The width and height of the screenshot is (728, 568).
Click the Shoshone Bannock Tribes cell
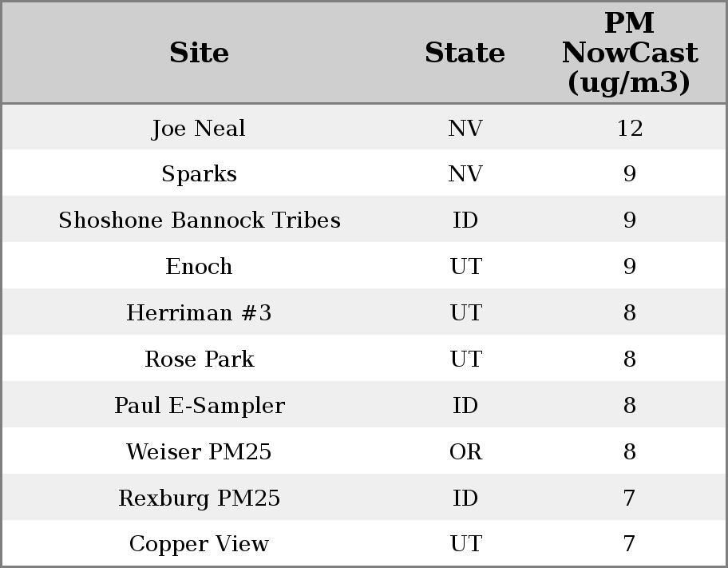click(x=199, y=220)
